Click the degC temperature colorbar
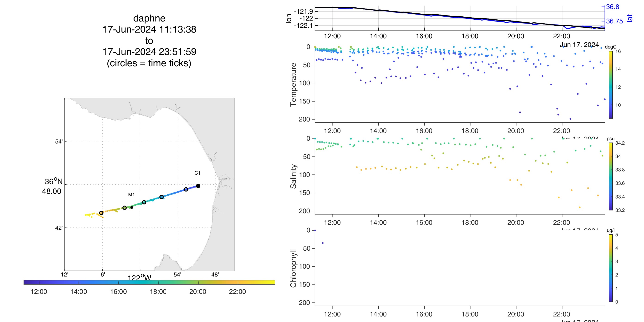This screenshot has width=644, height=322. coord(611,85)
